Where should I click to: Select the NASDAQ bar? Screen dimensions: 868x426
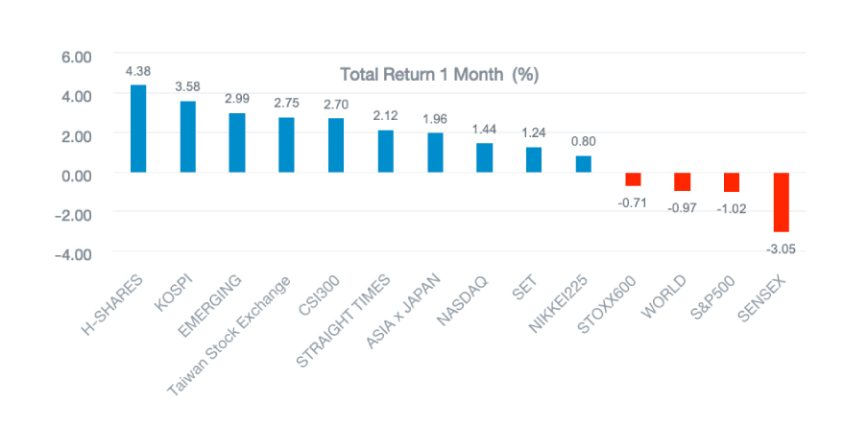click(x=485, y=158)
